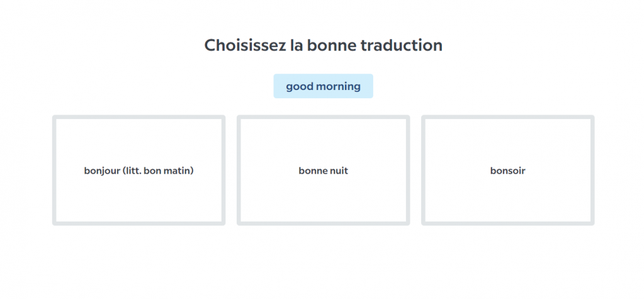644x299 pixels.
Task: Click the leftmost translation option box
Action: [x=138, y=189]
